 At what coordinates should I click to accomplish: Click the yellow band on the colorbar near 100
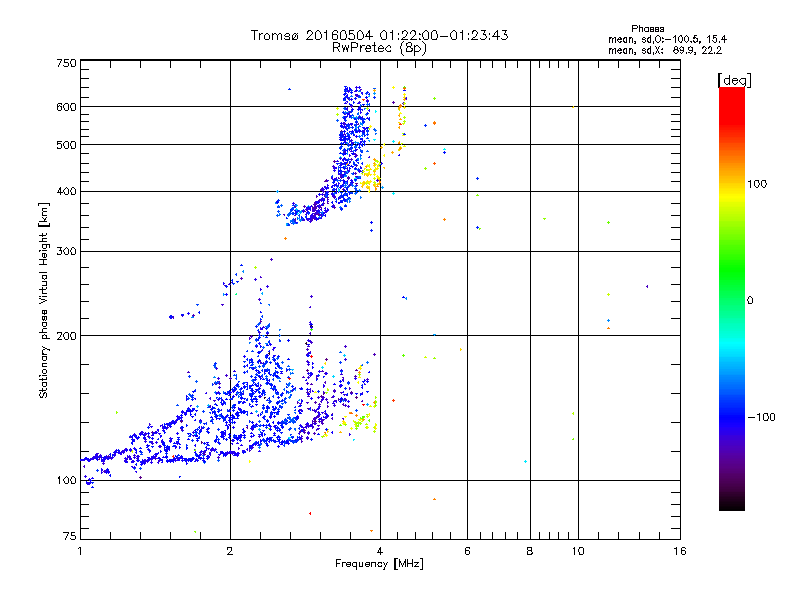(732, 195)
